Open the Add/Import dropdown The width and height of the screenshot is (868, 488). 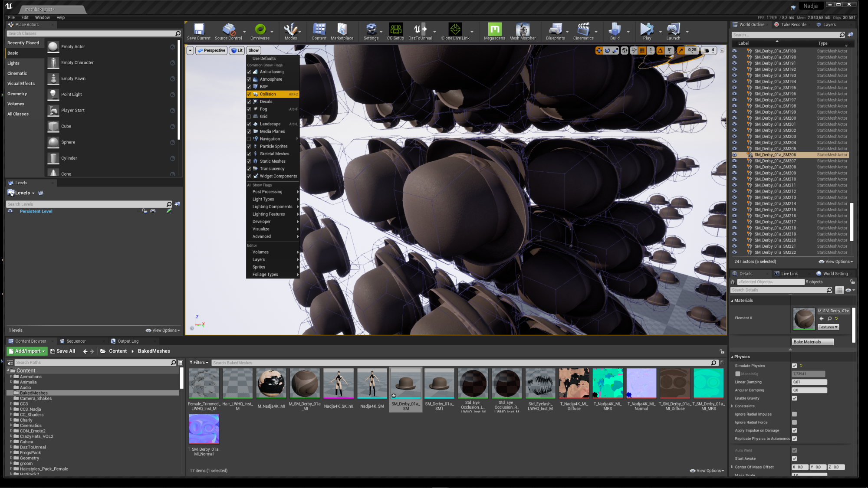pos(27,351)
